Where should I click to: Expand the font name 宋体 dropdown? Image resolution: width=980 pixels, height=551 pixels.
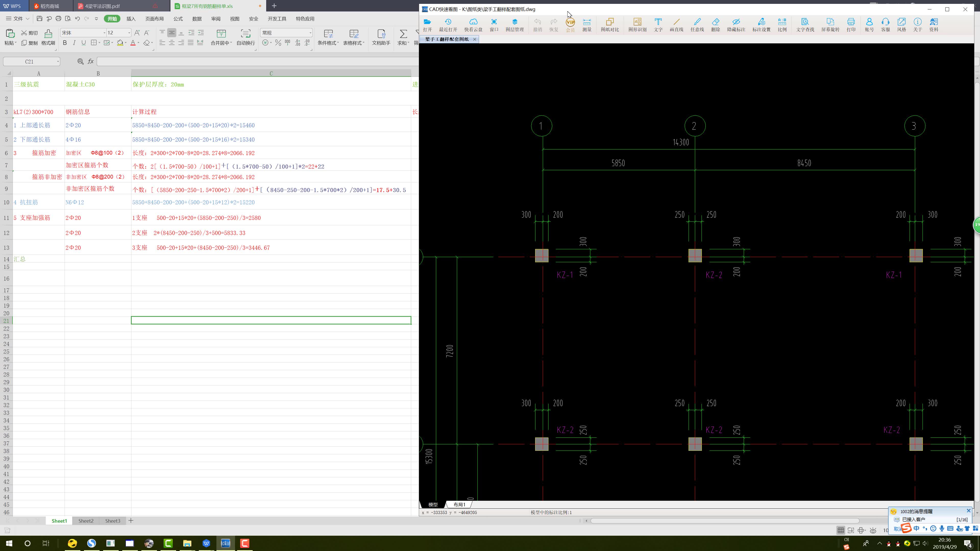click(x=104, y=33)
